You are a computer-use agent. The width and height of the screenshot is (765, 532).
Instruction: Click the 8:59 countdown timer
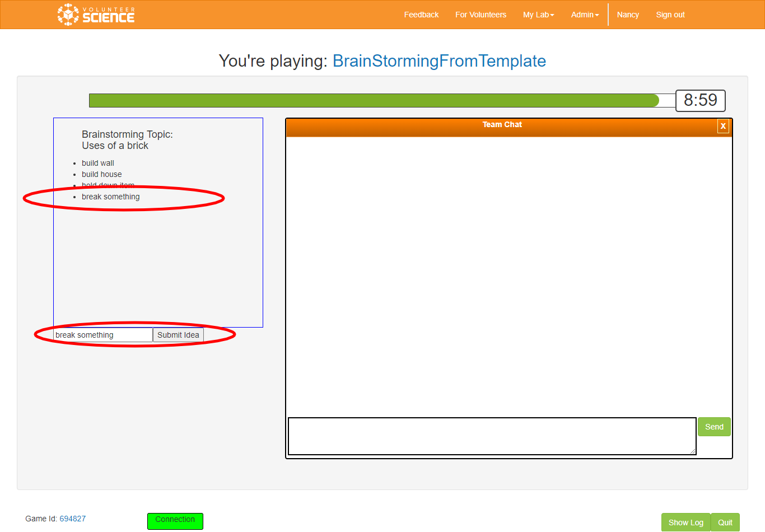pos(700,100)
